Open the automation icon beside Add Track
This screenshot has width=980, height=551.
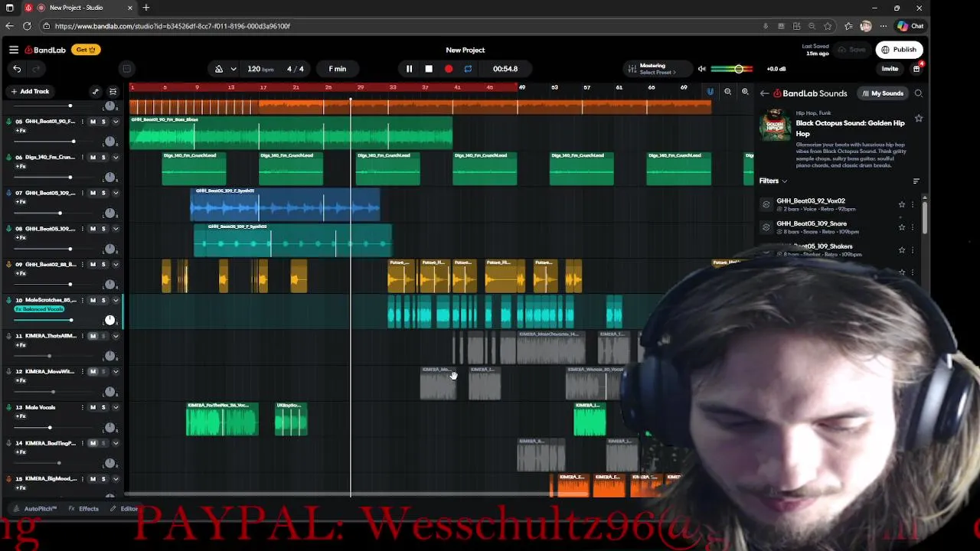tap(96, 91)
